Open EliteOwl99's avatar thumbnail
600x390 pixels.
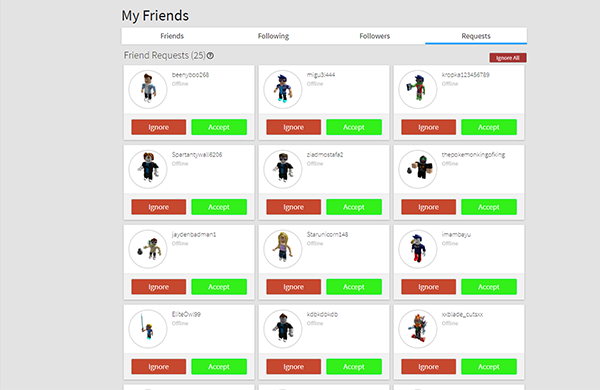pyautogui.click(x=148, y=329)
